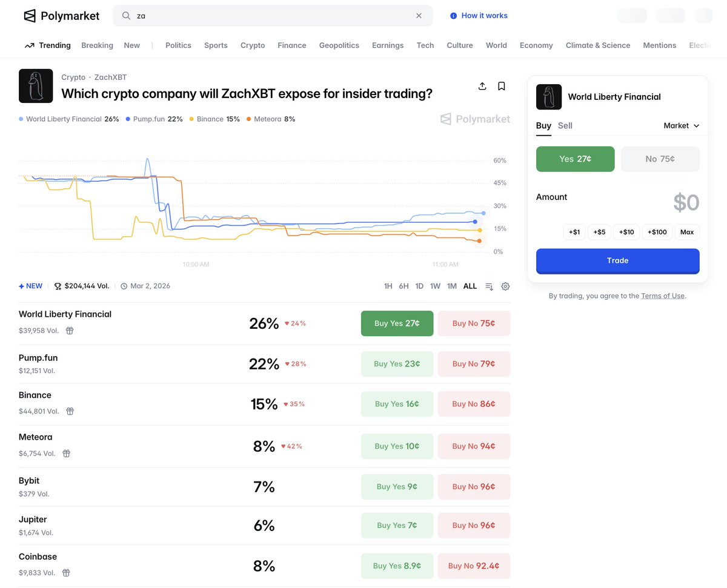Click the rewards gift icon for World Liberty Financial
The height and width of the screenshot is (588, 727).
tap(70, 331)
